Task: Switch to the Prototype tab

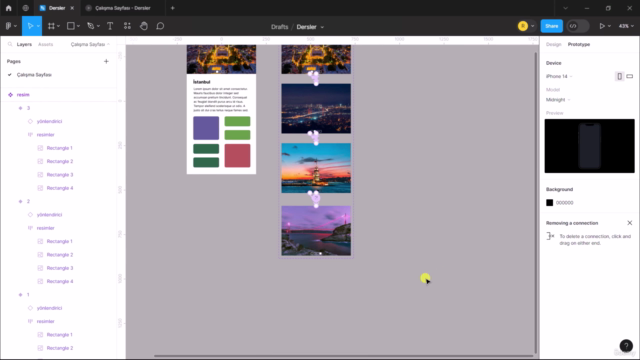Action: [x=579, y=44]
